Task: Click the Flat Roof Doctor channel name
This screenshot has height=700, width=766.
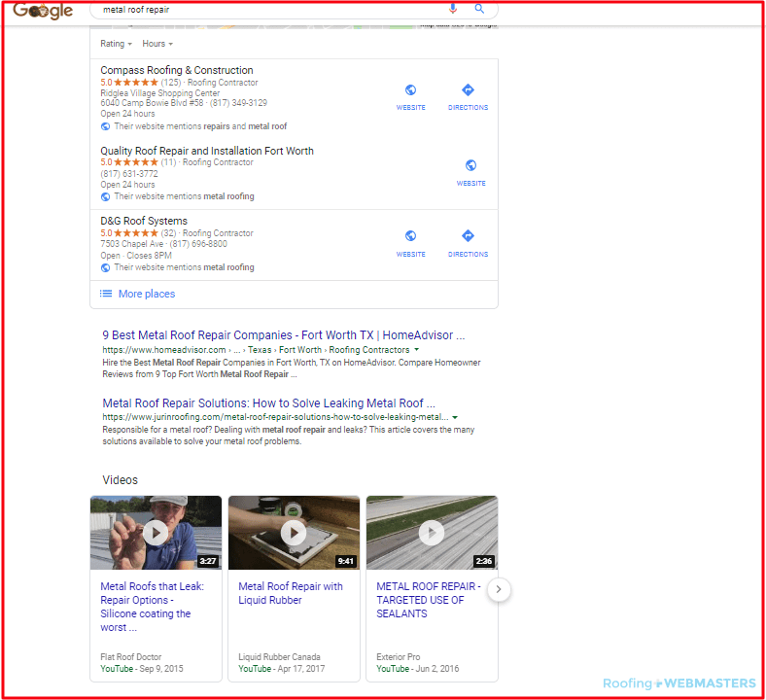Action: 131,657
